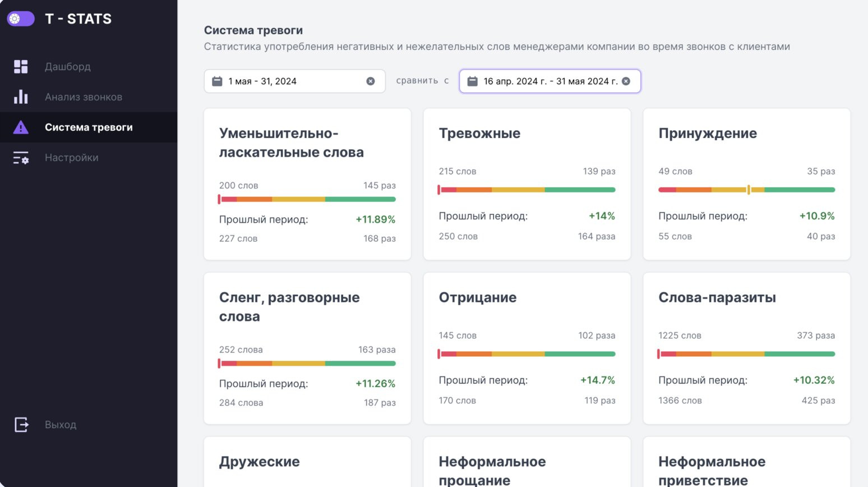Open the Дашборд menu item
868x487 pixels.
pyautogui.click(x=68, y=67)
